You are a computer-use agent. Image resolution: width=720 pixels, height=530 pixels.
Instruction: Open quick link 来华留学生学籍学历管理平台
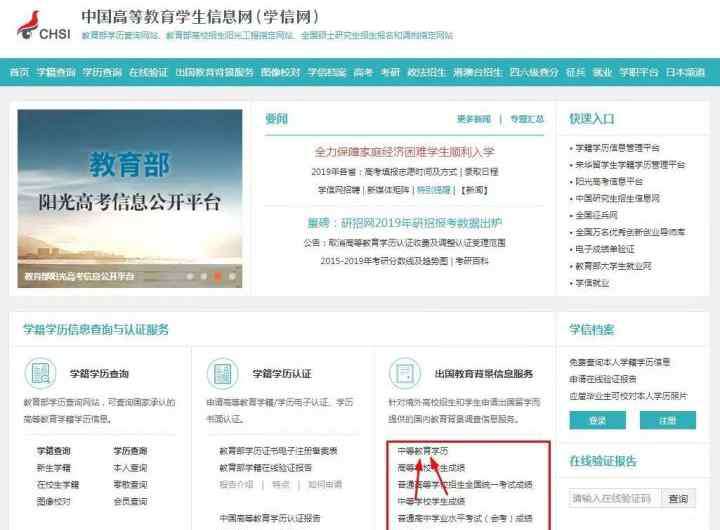click(x=630, y=165)
